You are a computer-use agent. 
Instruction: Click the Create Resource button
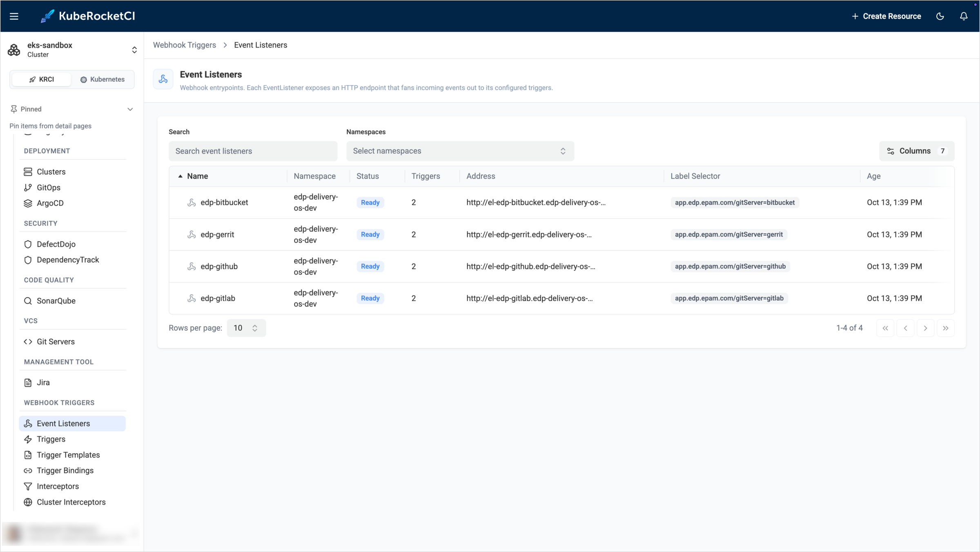[x=886, y=16]
